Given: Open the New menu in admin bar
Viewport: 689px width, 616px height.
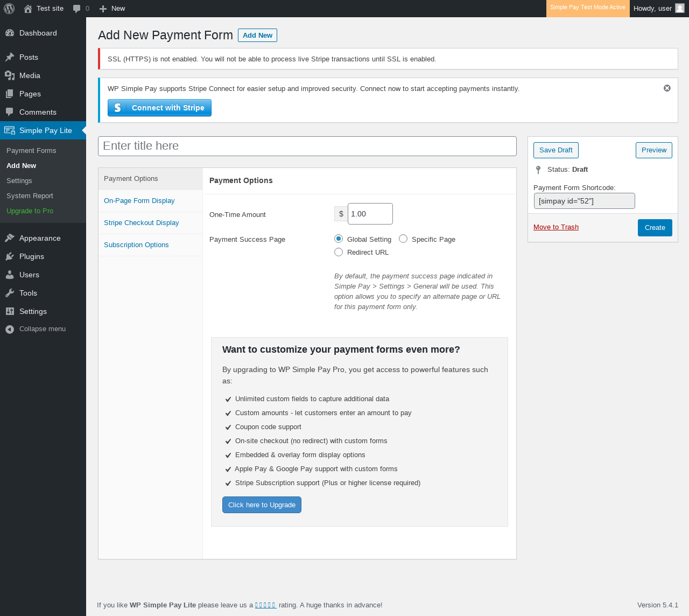Looking at the screenshot, I should click(x=112, y=9).
